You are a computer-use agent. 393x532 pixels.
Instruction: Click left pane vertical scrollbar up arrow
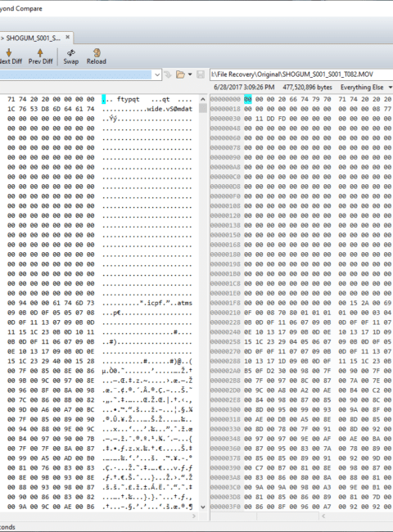coord(203,99)
